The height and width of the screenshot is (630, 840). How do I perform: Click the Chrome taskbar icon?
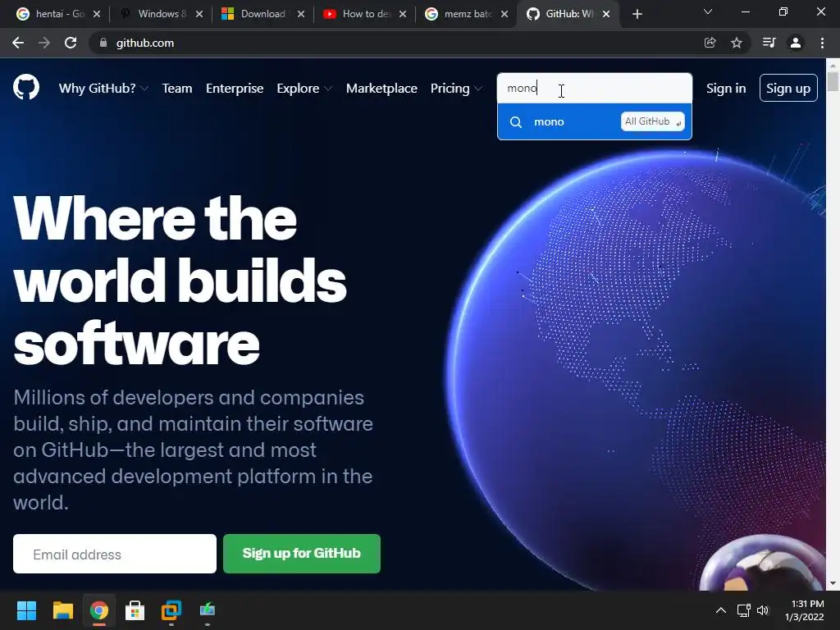pos(98,609)
